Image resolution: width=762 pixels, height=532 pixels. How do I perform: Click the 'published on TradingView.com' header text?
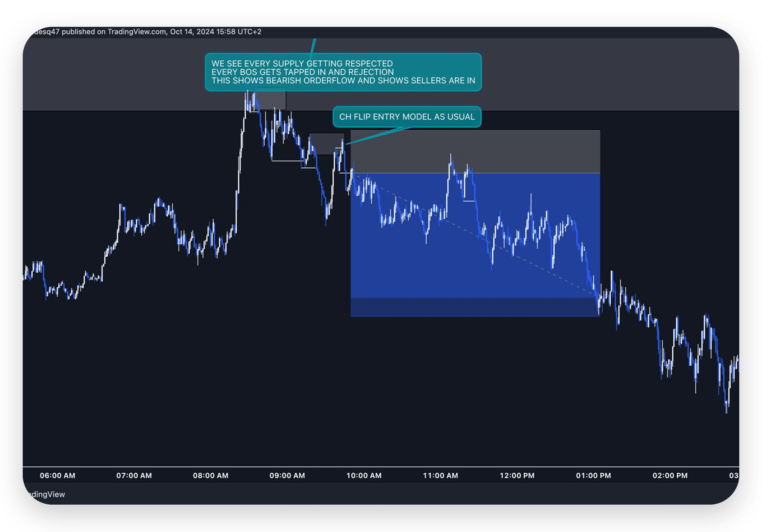coord(147,32)
